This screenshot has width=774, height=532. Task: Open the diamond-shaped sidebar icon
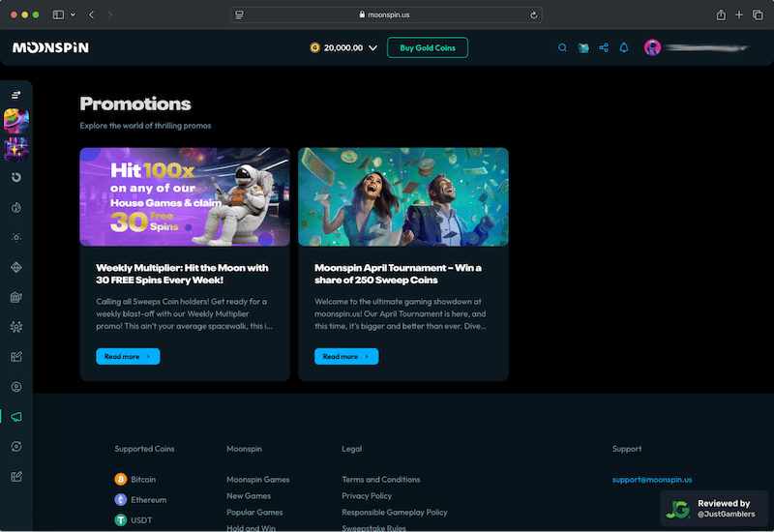(16, 268)
